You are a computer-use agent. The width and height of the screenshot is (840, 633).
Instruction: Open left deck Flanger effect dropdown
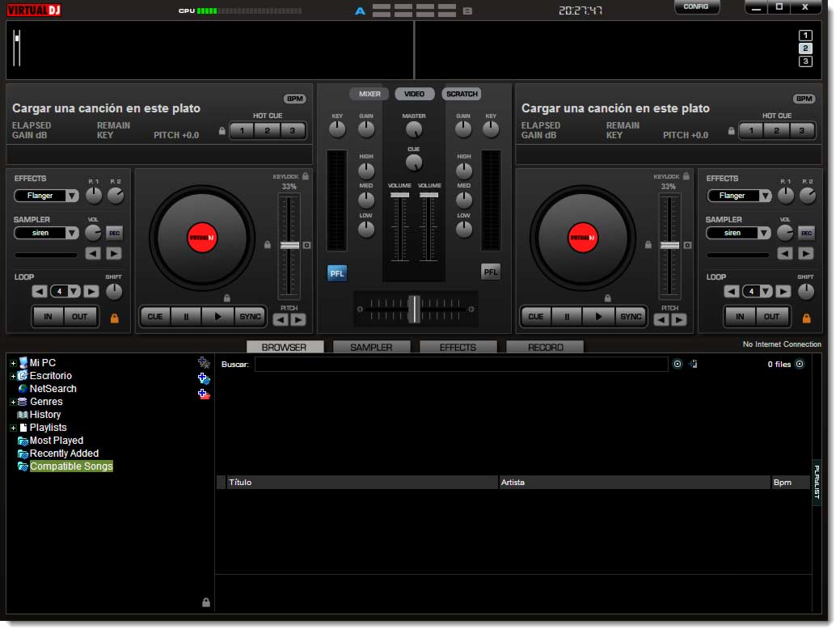pyautogui.click(x=72, y=196)
